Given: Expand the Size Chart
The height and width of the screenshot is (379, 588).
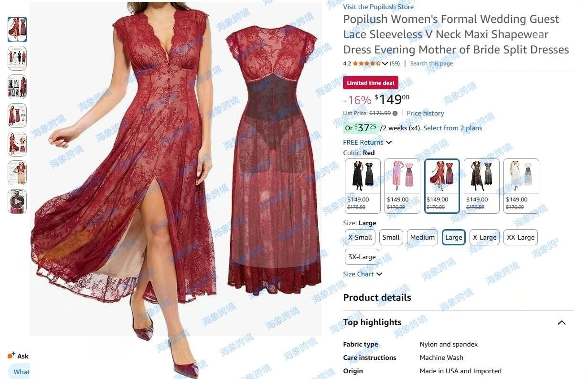Looking at the screenshot, I should [363, 274].
